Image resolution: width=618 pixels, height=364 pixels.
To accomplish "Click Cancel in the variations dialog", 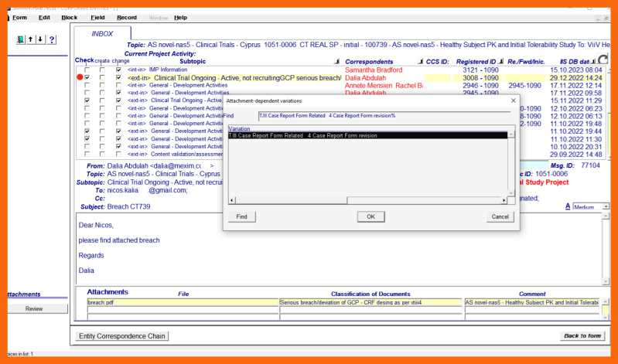I will coord(500,216).
